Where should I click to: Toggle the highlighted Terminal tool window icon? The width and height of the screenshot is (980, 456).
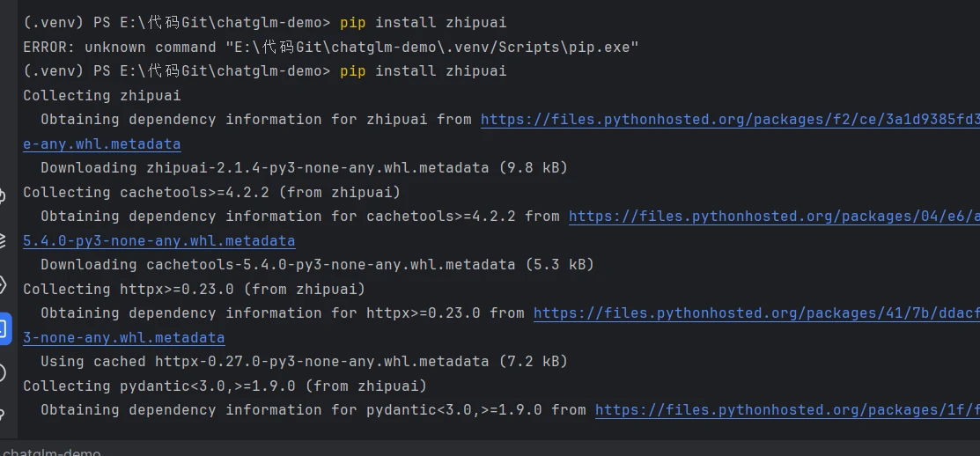click(x=3, y=329)
